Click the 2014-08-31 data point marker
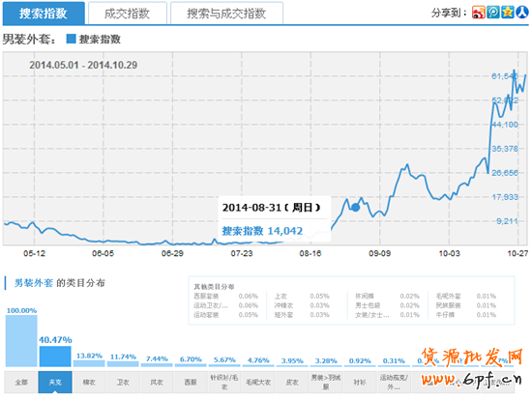Viewport: 532px width, 400px height. click(x=355, y=207)
